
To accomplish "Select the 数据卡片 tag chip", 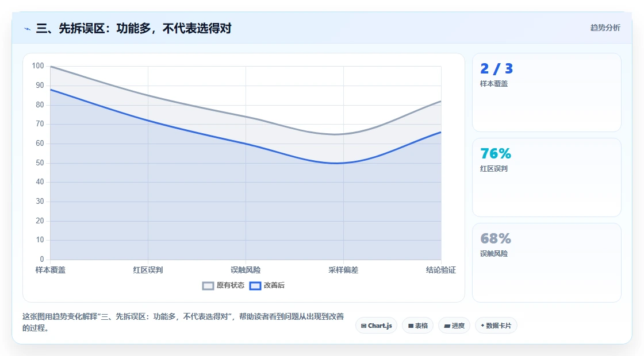I will click(x=496, y=326).
